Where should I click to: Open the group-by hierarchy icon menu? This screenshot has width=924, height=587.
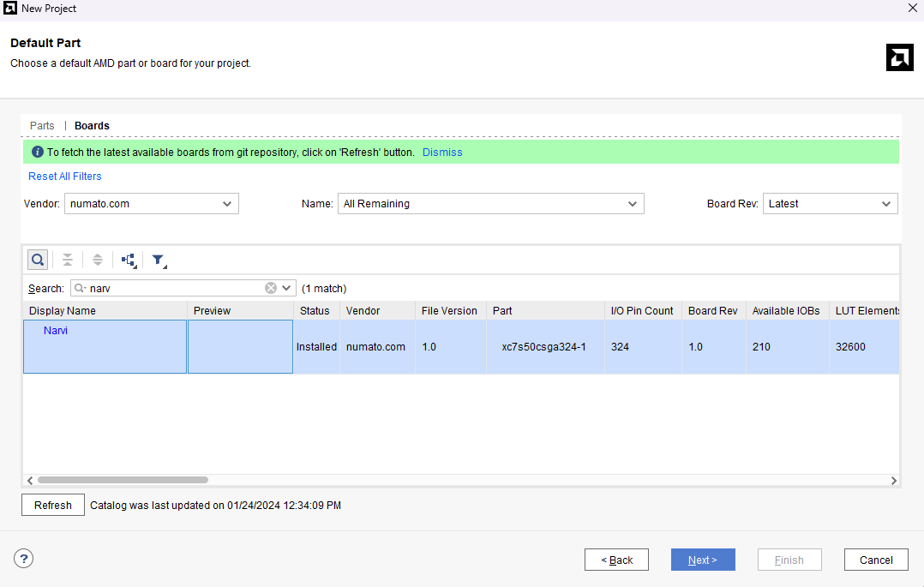coord(129,260)
